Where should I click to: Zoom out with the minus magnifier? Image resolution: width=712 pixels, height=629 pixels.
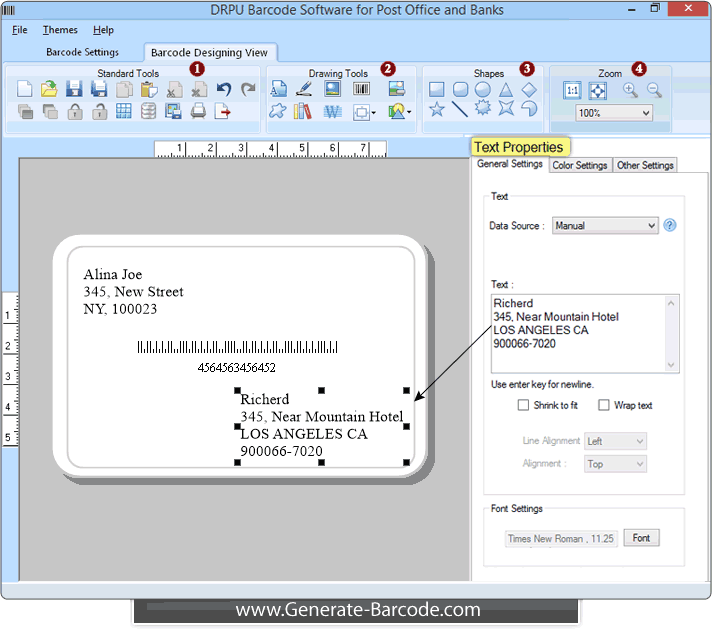(x=654, y=90)
